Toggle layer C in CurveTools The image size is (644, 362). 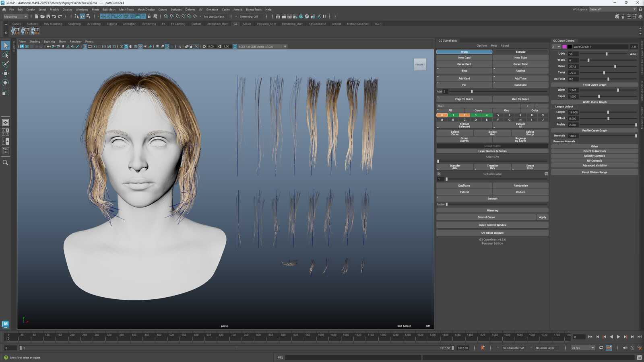click(x=464, y=119)
